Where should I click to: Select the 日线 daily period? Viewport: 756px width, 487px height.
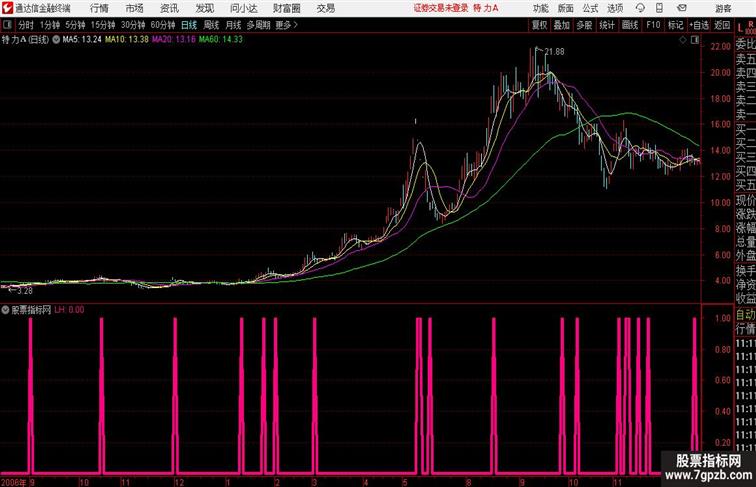tap(189, 25)
